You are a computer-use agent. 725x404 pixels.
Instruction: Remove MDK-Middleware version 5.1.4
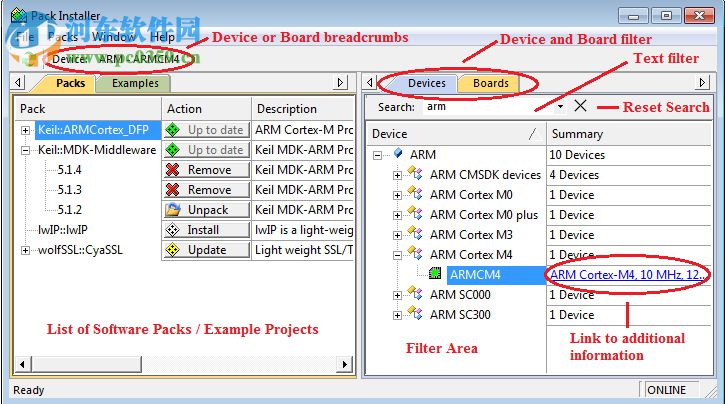tap(206, 170)
